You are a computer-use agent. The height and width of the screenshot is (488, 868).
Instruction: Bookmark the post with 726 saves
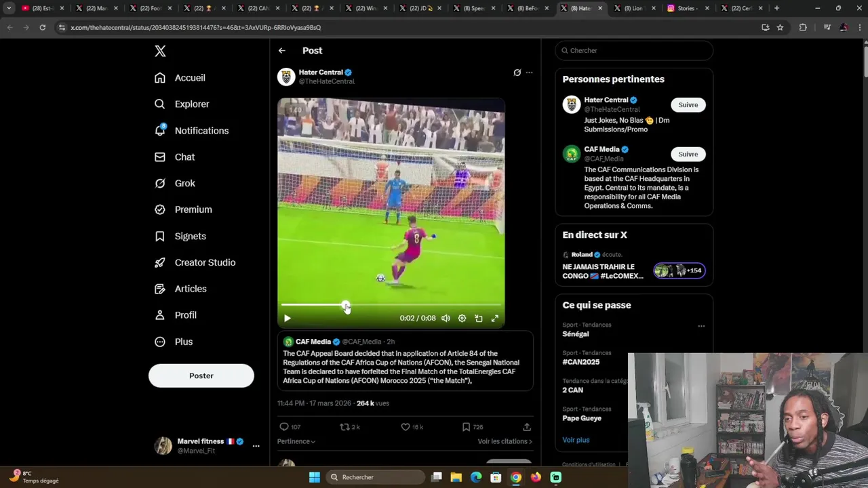(x=472, y=427)
